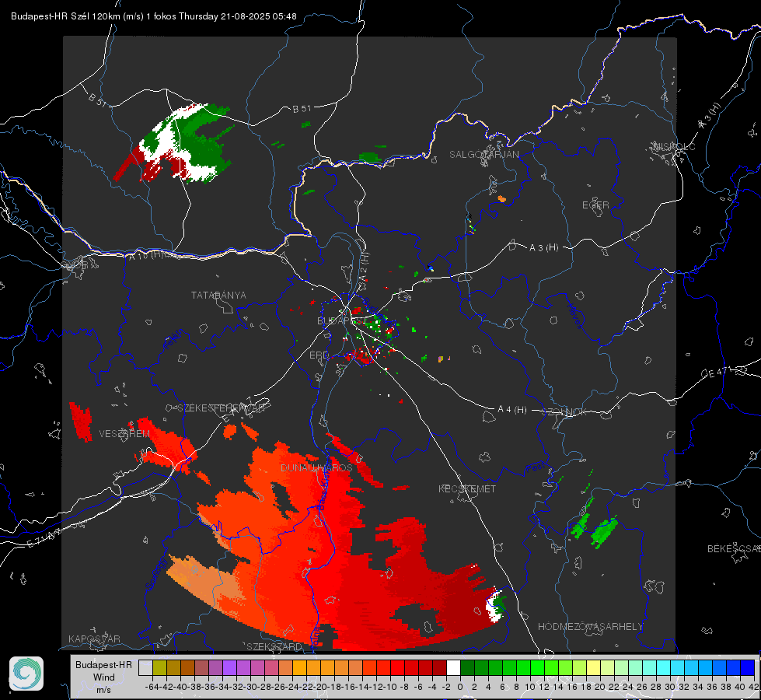This screenshot has height=700, width=761.
Task: Select the VESZPRÉM city label
Action: pos(124,433)
